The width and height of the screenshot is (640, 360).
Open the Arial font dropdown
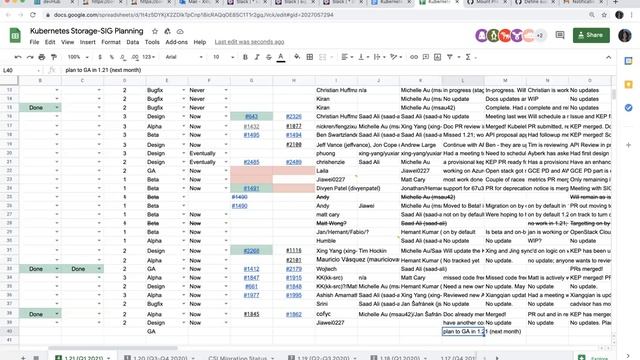point(184,57)
